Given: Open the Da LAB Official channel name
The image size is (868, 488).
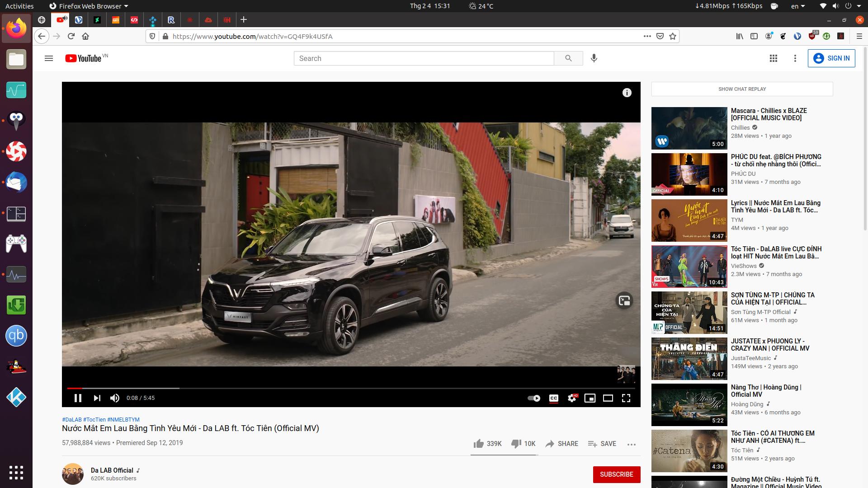Looking at the screenshot, I should pos(112,470).
